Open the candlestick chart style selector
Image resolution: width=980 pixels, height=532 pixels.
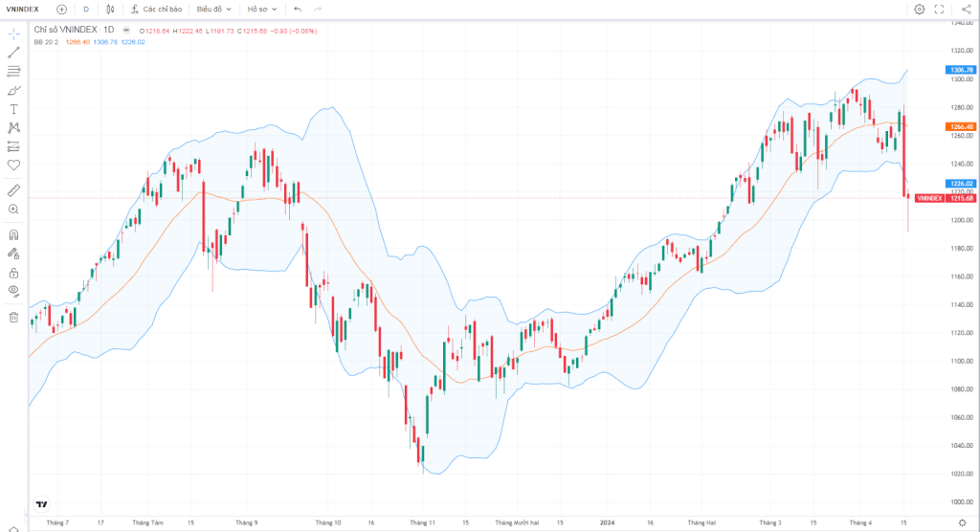click(111, 10)
